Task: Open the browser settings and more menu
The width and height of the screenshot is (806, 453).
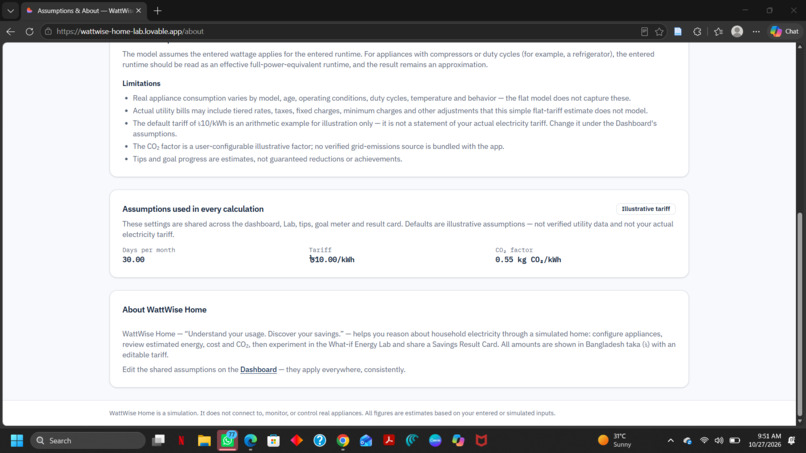Action: pyautogui.click(x=756, y=31)
